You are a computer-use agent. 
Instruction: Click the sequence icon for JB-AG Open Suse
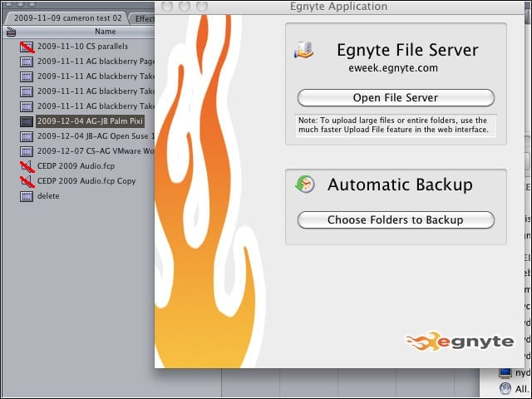pos(27,136)
